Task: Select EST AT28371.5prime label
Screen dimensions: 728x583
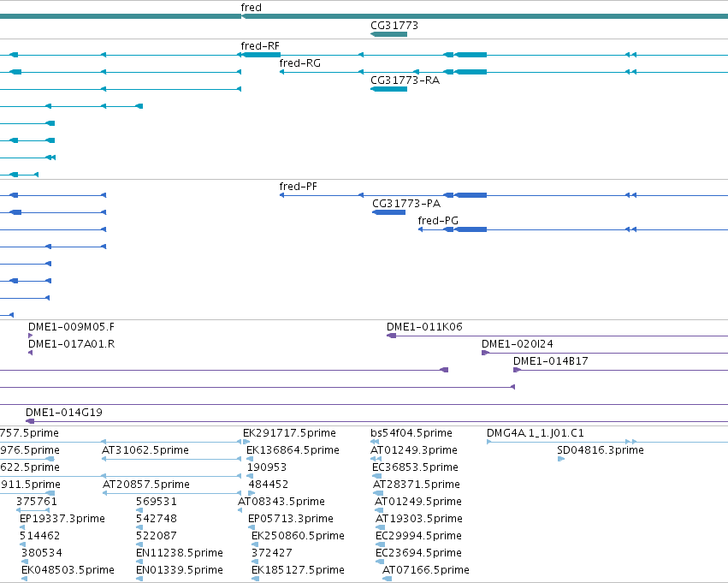Action: pos(417,484)
